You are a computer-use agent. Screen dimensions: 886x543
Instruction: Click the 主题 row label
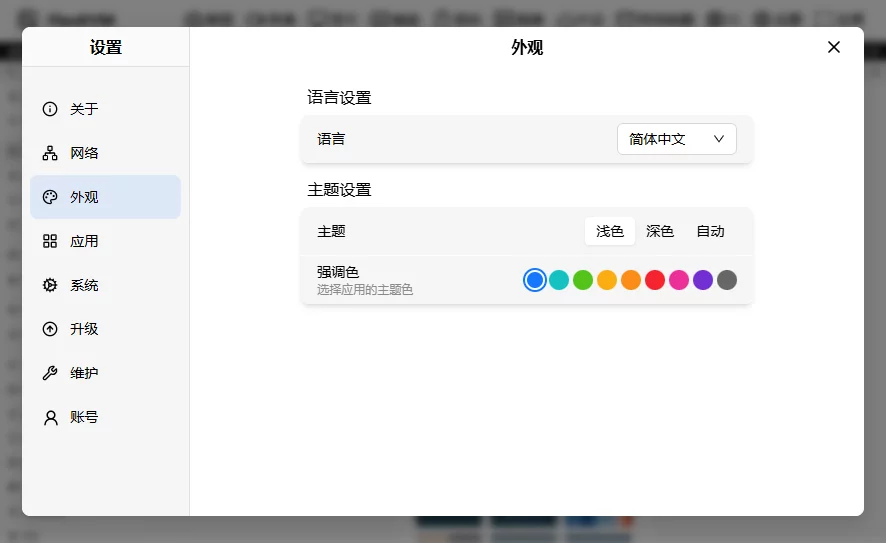click(331, 231)
